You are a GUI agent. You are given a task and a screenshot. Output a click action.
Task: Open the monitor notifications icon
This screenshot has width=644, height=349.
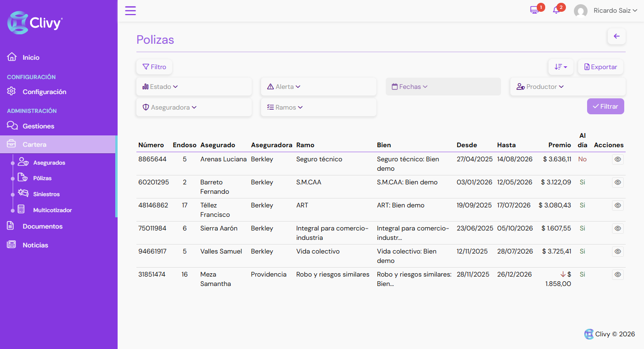point(534,10)
